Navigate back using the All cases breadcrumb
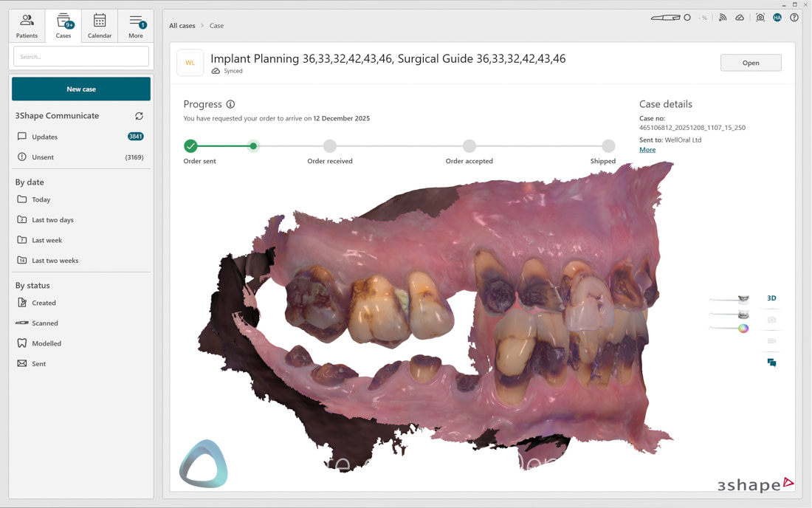This screenshot has height=508, width=812. 182,25
